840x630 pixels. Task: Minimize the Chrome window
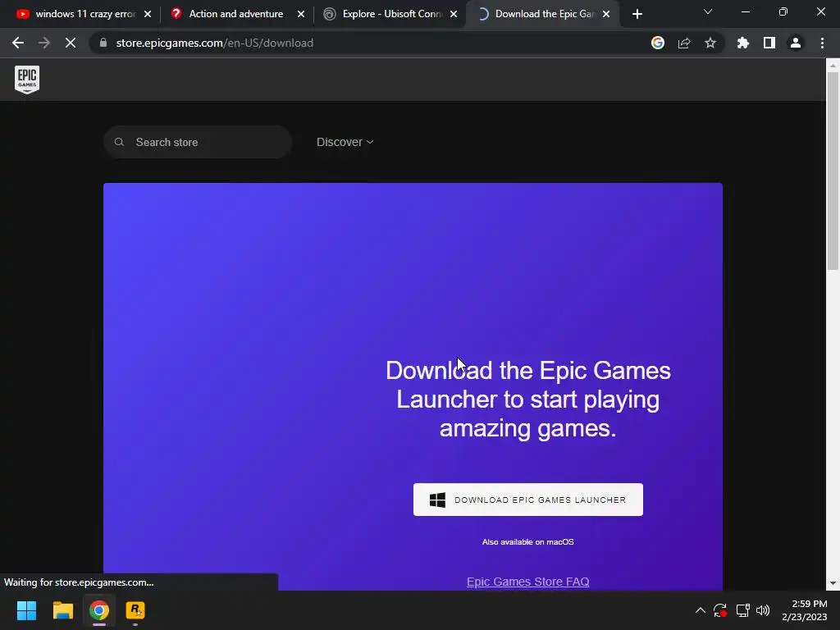tap(745, 11)
